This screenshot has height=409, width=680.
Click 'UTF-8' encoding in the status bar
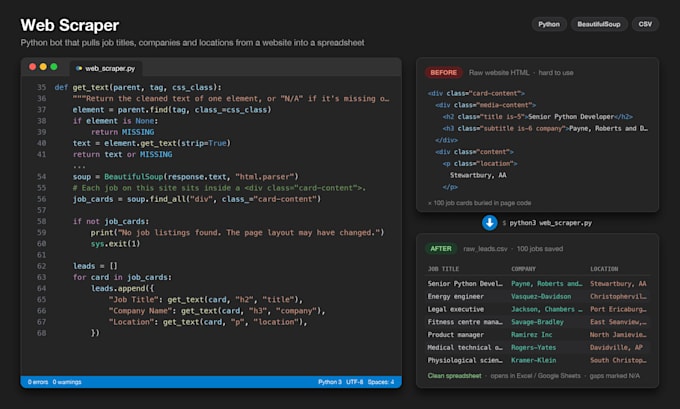coord(355,382)
